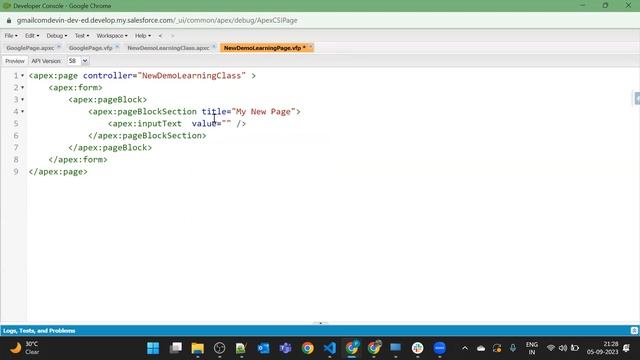Open the Edit menu
The width and height of the screenshot is (640, 360).
point(32,36)
